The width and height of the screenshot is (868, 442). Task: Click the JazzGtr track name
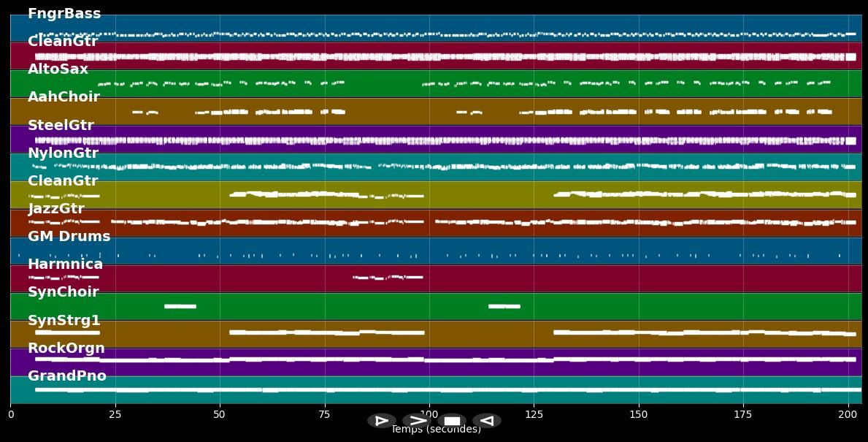pyautogui.click(x=56, y=209)
